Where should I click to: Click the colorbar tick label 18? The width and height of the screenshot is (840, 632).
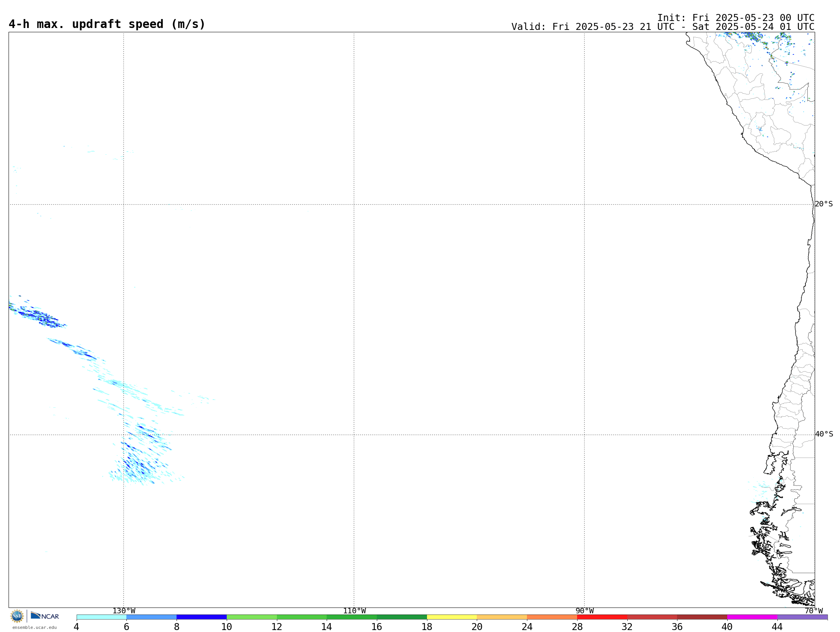coord(427,627)
